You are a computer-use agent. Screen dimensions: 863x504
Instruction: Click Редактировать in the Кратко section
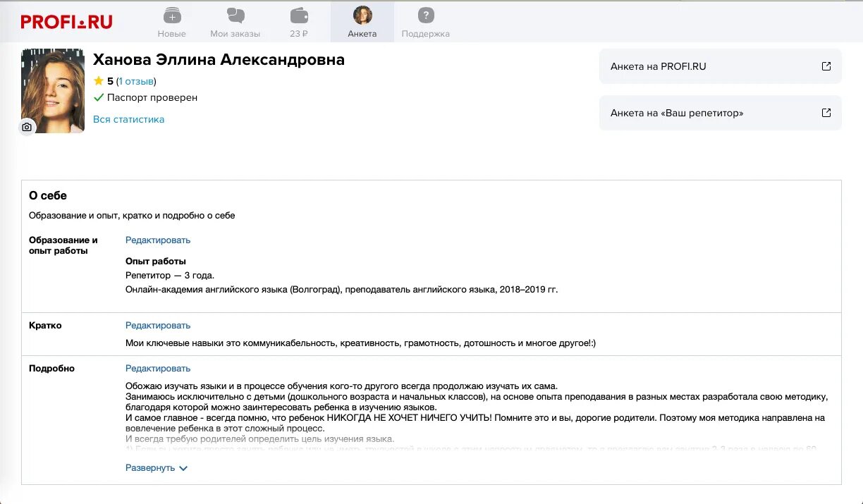[158, 325]
